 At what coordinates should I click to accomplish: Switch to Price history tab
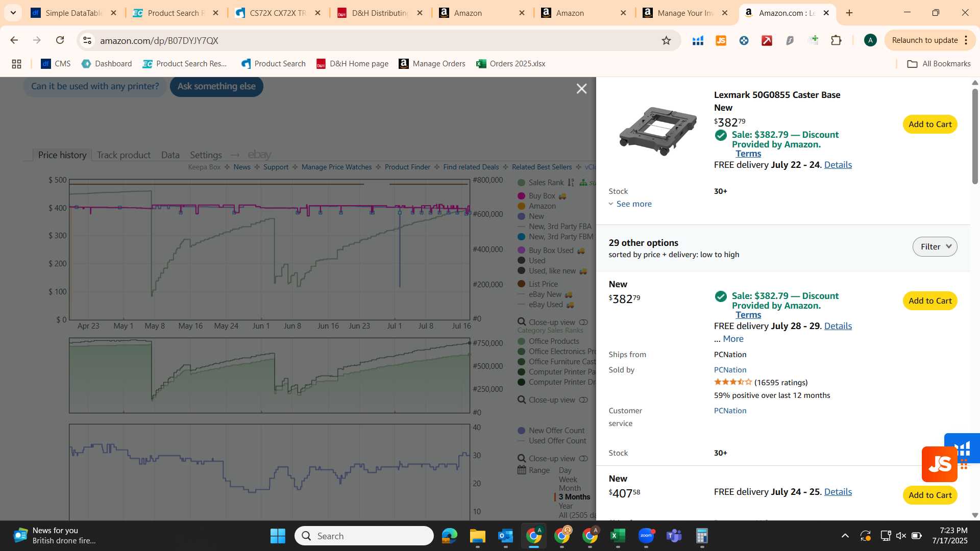click(x=62, y=155)
